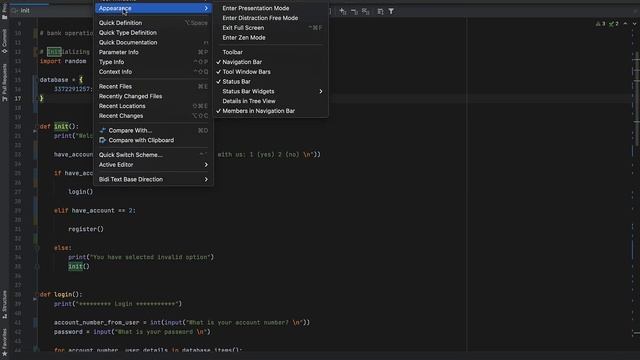Image resolution: width=640 pixels, height=360 pixels.
Task: Go to previous highlighted error arrow
Action: (625, 24)
